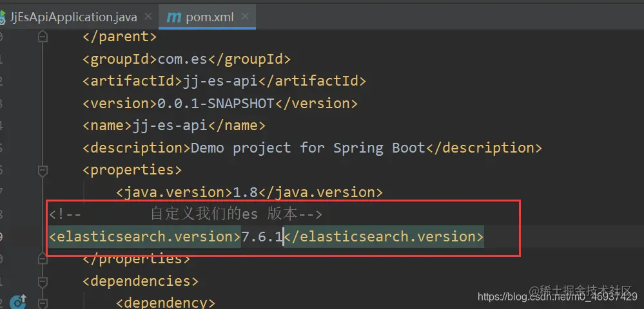This screenshot has width=644, height=309.
Task: Collapse the <properties> block fold marker
Action: point(43,171)
